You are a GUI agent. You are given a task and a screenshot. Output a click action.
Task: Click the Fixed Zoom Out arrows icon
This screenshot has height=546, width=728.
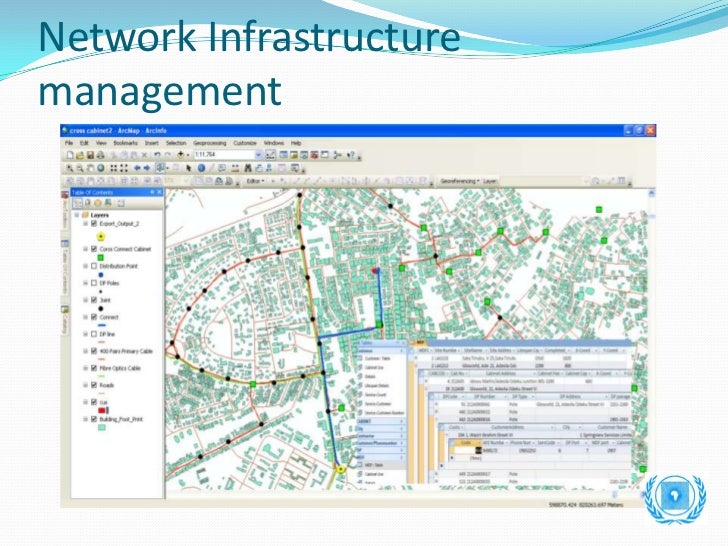pos(124,168)
